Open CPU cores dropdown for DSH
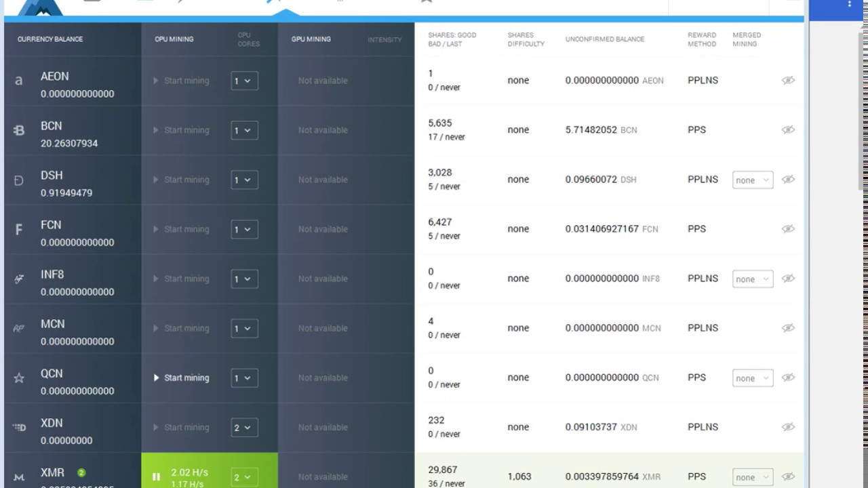 tap(244, 180)
